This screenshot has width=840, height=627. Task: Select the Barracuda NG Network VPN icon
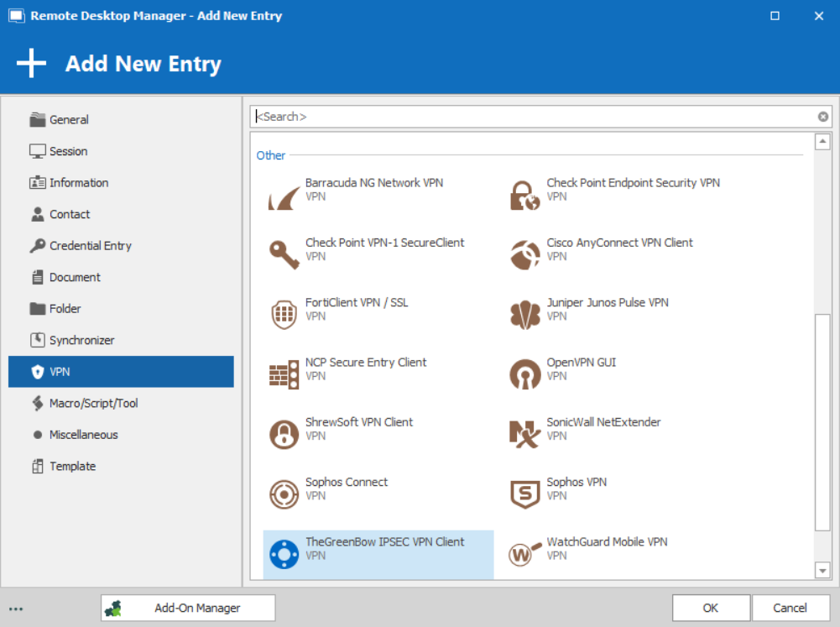tap(284, 196)
